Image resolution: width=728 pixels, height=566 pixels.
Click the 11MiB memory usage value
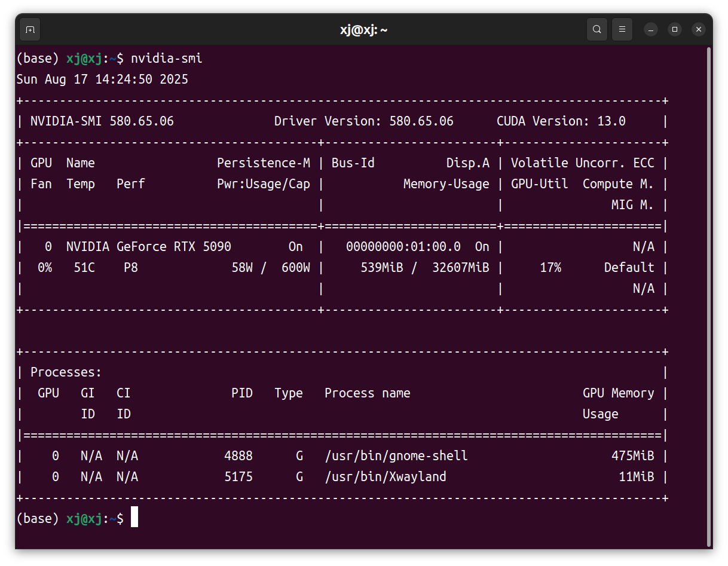click(x=637, y=477)
